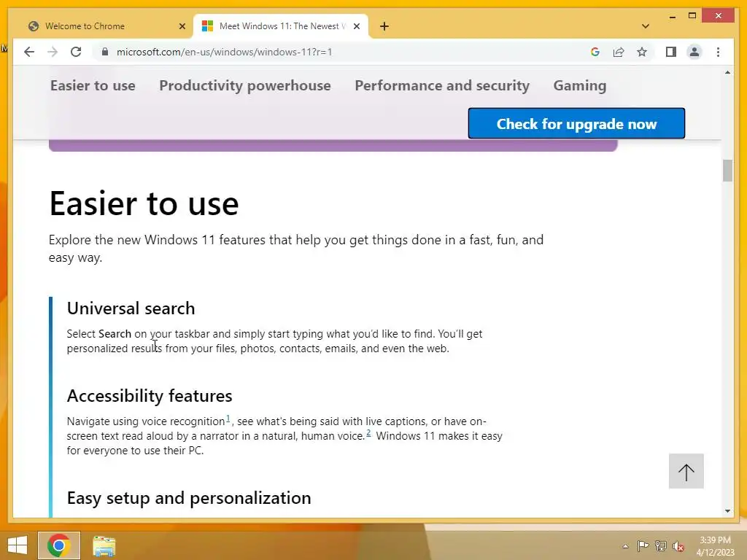Click the large Easier to use heading
The width and height of the screenshot is (747, 560).
[144, 203]
